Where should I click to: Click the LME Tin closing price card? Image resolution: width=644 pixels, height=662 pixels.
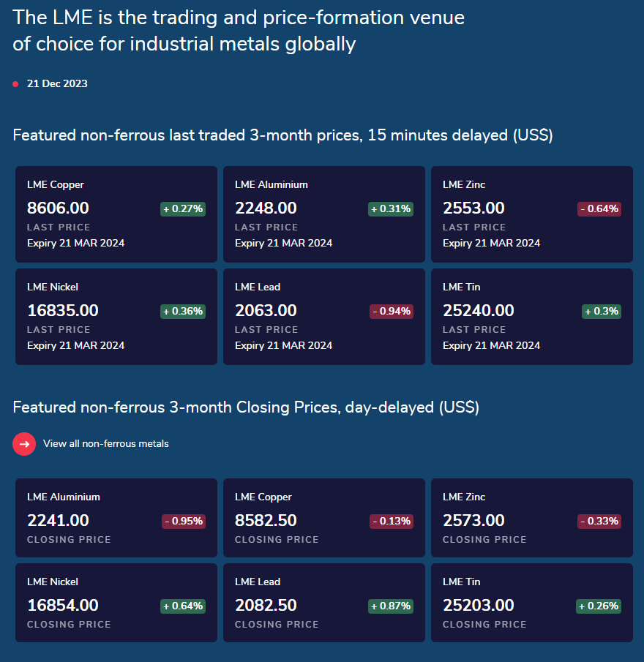[532, 603]
